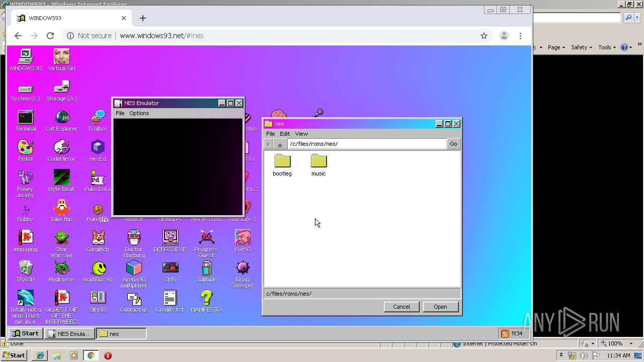Image resolution: width=644 pixels, height=362 pixels.
Task: Open the SMS icon
Action: [170, 271]
